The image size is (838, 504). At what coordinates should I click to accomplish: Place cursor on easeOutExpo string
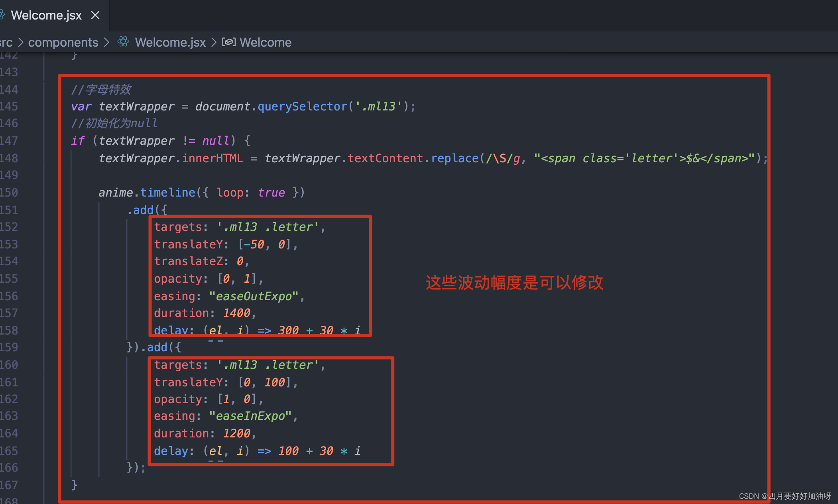[254, 296]
